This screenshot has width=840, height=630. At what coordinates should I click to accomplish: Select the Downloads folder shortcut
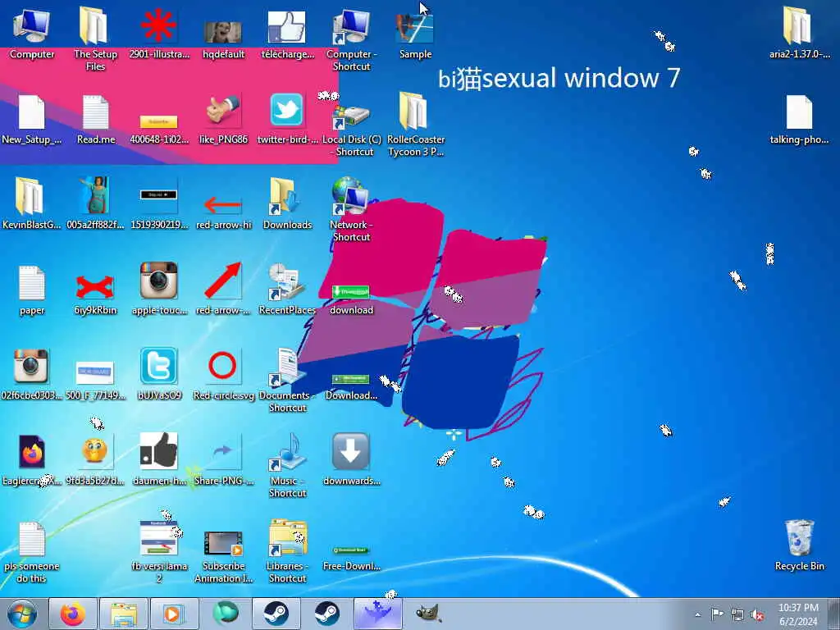(287, 203)
